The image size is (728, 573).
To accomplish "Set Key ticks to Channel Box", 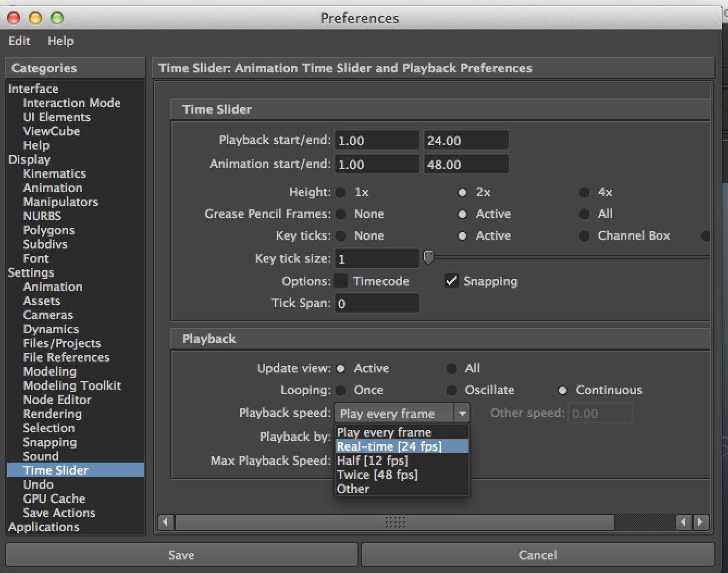I will [x=584, y=235].
